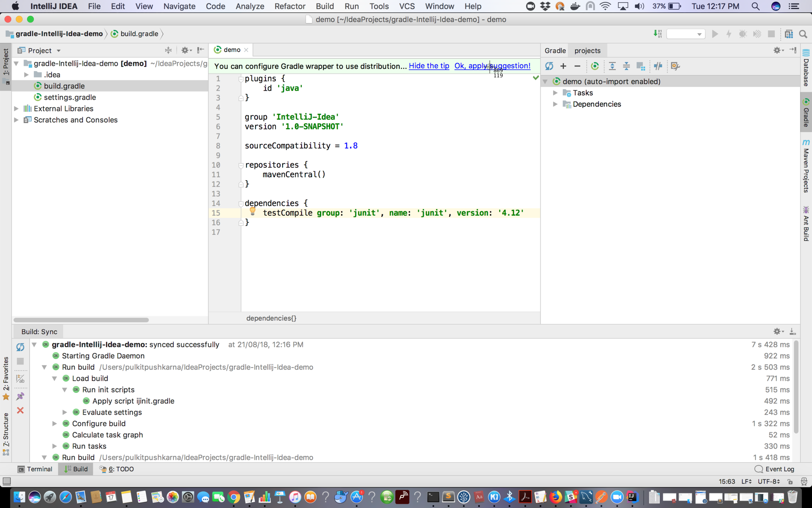Click the Build project icon in main toolbar
812x508 pixels.
(x=657, y=34)
